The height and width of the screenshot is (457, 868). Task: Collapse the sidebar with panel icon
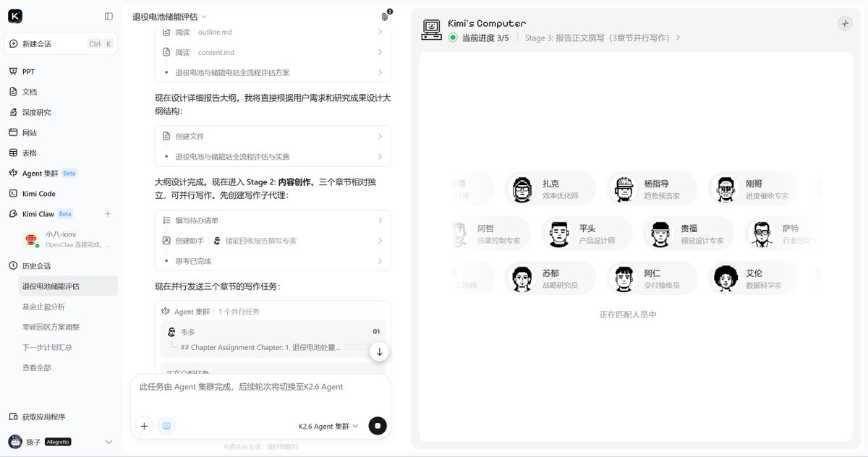point(109,16)
